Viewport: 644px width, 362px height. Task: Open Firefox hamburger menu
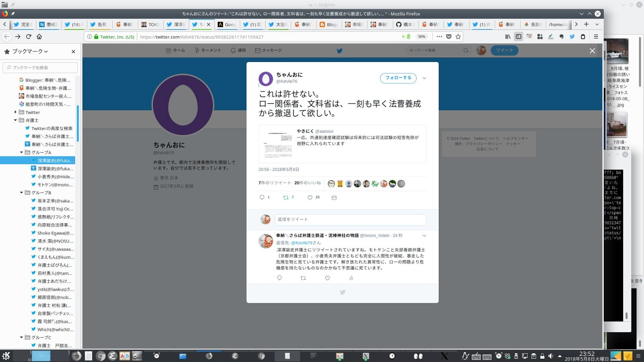596,37
